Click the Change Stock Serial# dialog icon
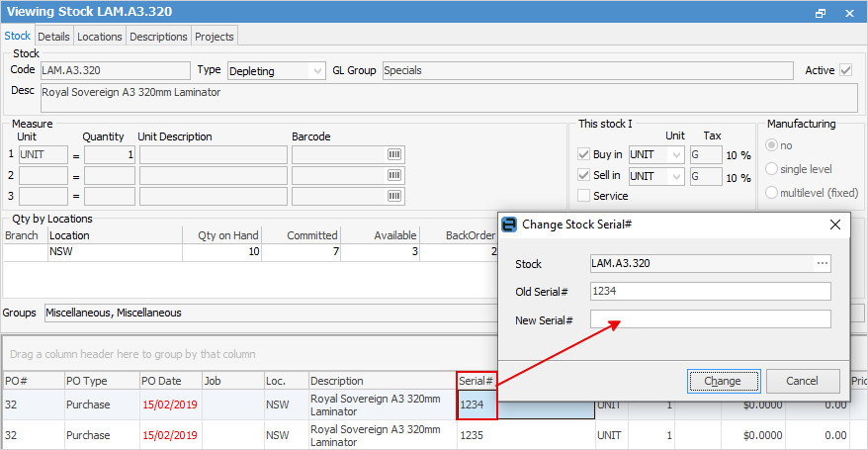 510,225
